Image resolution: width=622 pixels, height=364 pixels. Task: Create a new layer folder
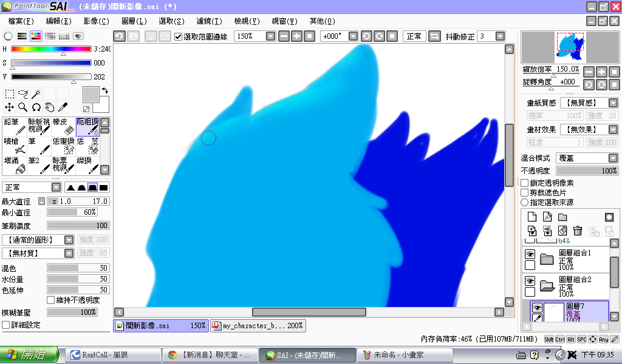562,217
